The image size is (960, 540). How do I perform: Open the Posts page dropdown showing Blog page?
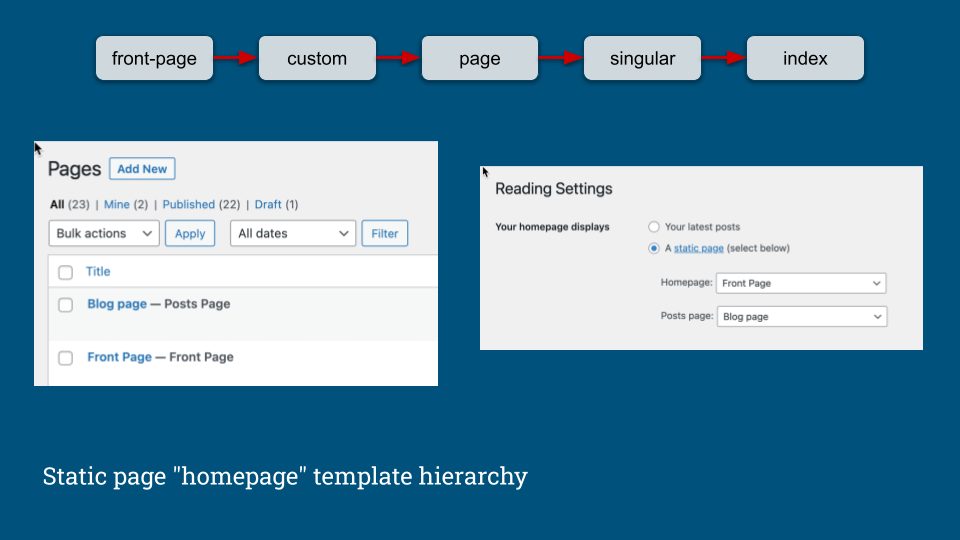coord(802,317)
